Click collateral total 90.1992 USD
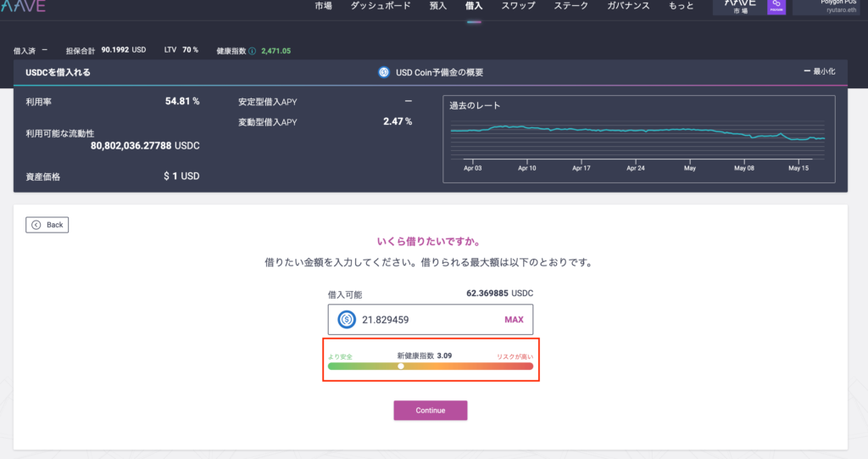The height and width of the screenshot is (459, 868). point(124,50)
